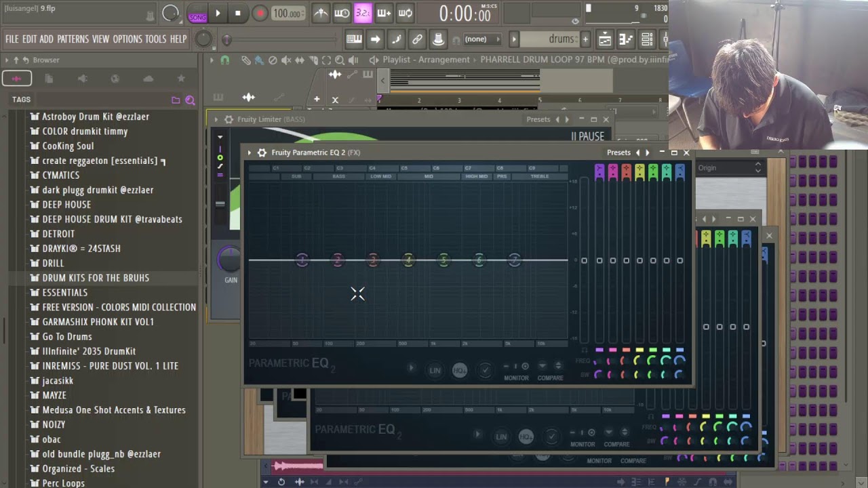This screenshot has width=868, height=488.
Task: Open the pattern selector showing 'drums'
Action: tap(549, 39)
